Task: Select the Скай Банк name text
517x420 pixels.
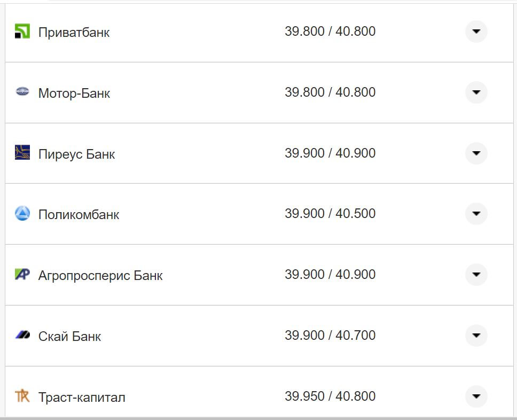Action: pos(69,337)
